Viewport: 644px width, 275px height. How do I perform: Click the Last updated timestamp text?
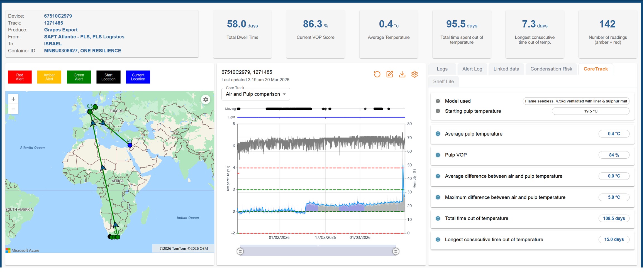tap(255, 80)
